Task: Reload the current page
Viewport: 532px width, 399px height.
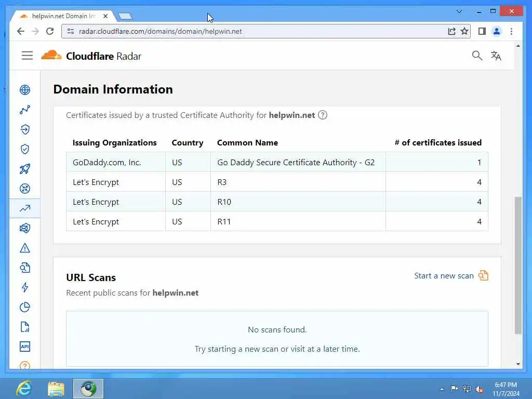Action: tap(50, 31)
